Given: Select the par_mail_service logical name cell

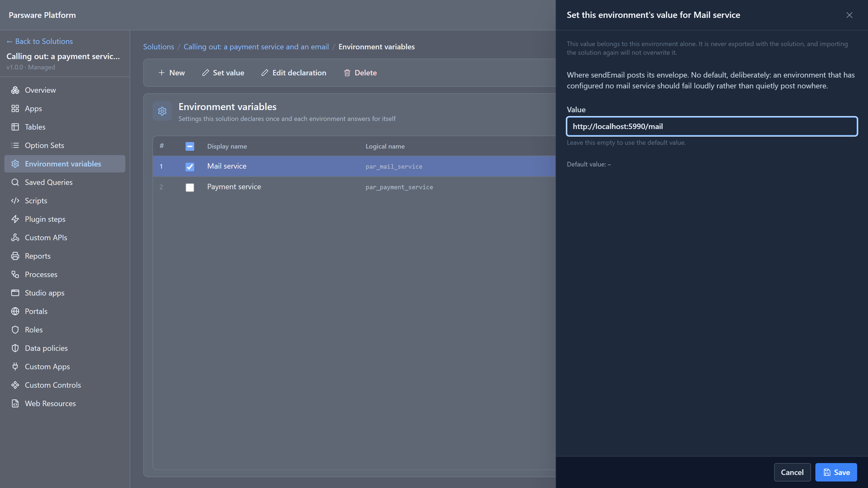Looking at the screenshot, I should (x=394, y=166).
